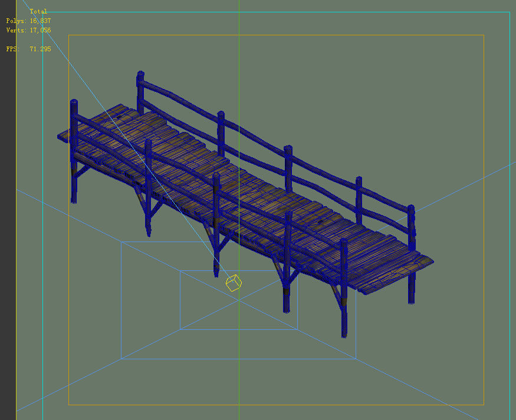Click the 'Verts: 17,056' statistic

pyautogui.click(x=29, y=30)
